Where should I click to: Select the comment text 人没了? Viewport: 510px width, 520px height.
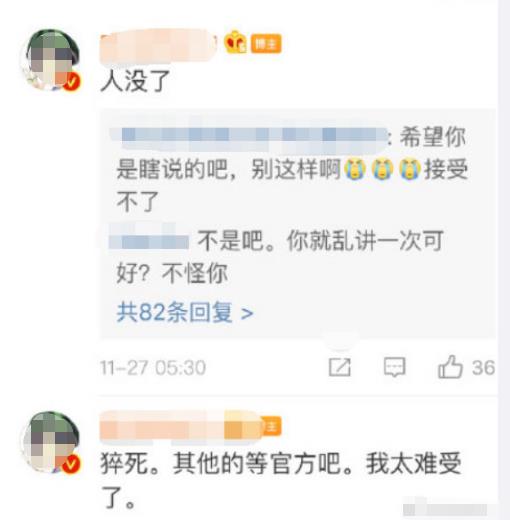(x=135, y=81)
